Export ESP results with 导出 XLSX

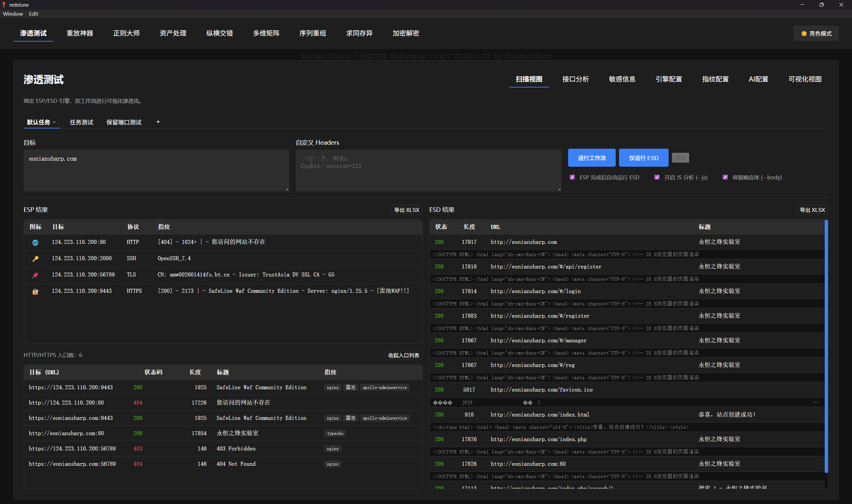[x=407, y=210]
